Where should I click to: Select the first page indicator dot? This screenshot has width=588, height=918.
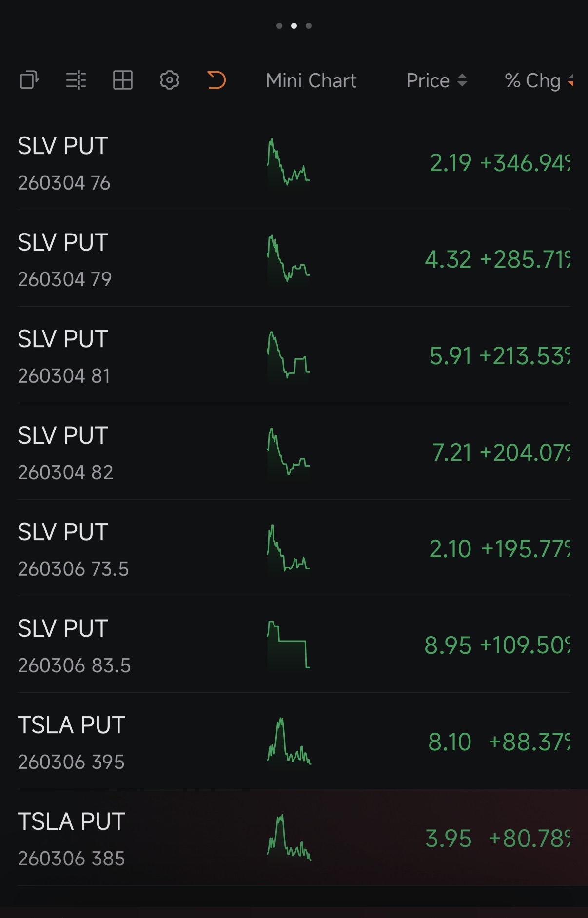tap(279, 26)
